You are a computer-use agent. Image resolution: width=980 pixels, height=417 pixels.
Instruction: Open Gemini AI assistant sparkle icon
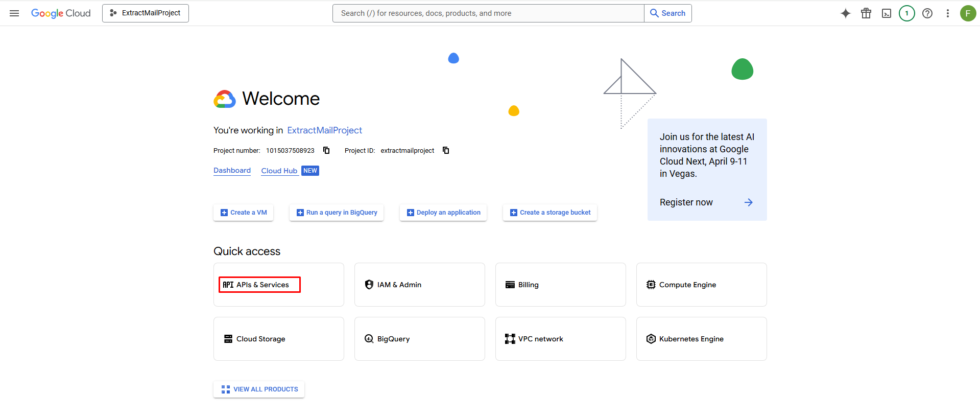(846, 13)
